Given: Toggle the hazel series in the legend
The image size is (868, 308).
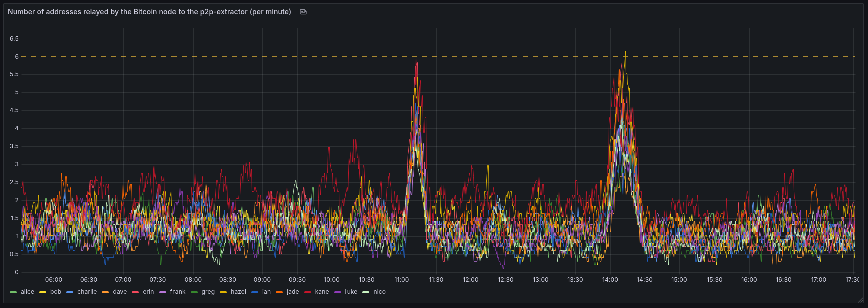Looking at the screenshot, I should pos(238,292).
